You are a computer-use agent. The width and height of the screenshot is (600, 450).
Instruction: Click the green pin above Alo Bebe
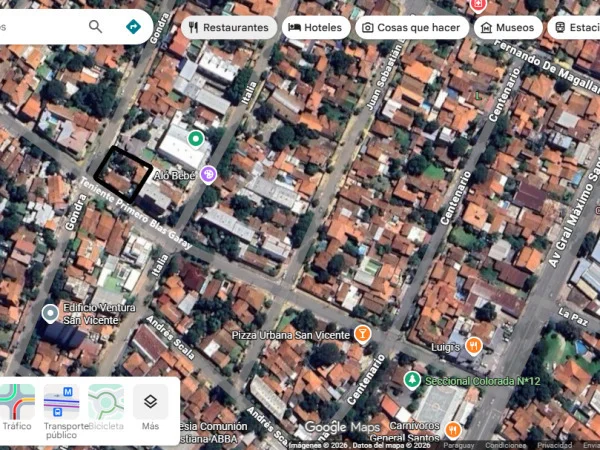coord(196,139)
